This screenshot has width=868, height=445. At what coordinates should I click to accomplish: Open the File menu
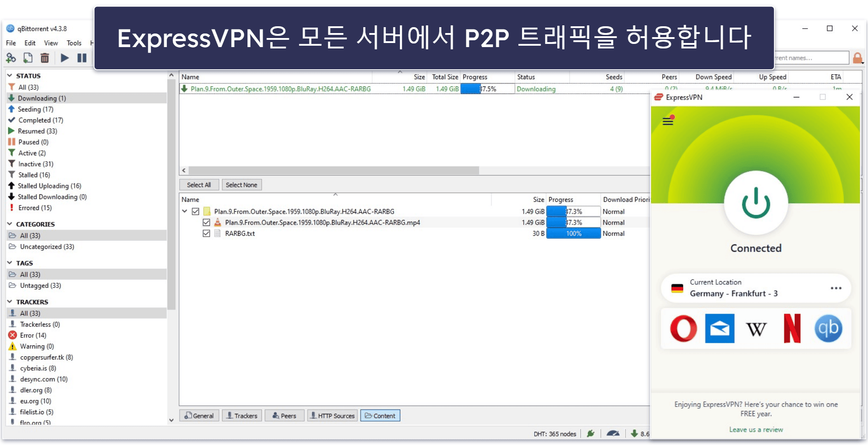click(11, 43)
